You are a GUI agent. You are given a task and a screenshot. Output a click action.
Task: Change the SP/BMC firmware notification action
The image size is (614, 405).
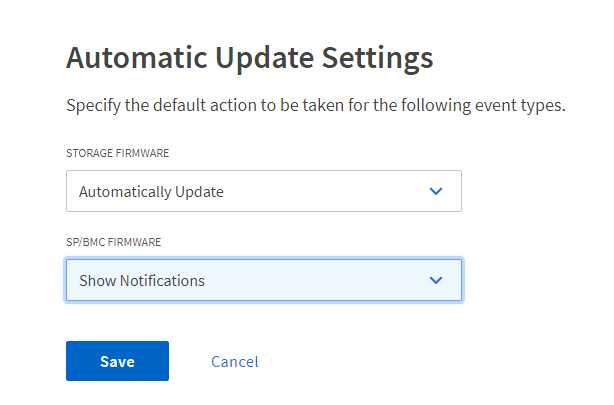pyautogui.click(x=264, y=280)
